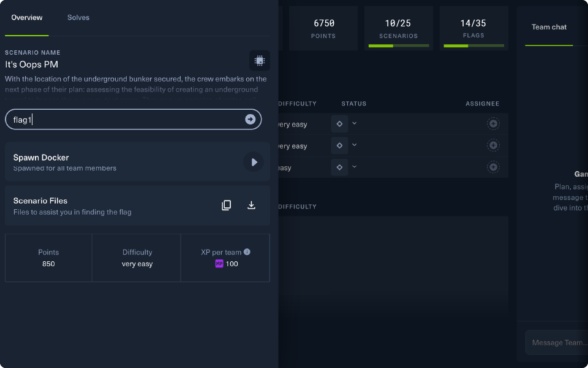Viewport: 588px width, 368px height.
Task: Click the 14/35 flags count
Action: pos(473,23)
